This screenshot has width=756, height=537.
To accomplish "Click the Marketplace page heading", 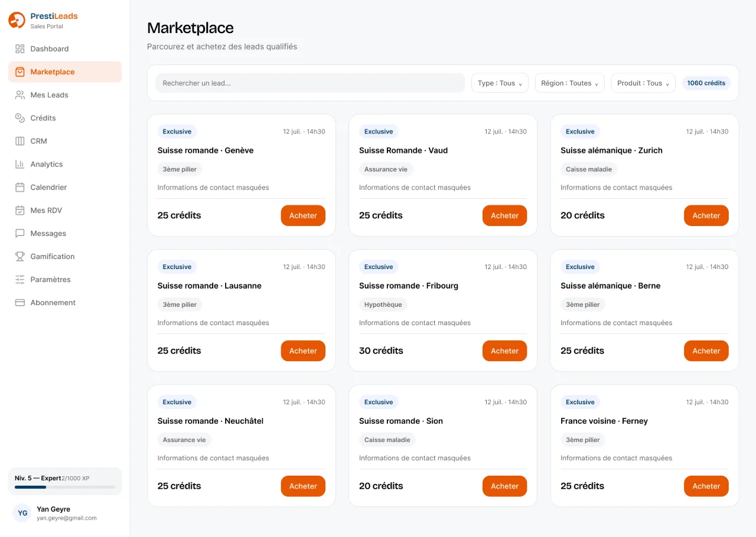I will coord(190,28).
